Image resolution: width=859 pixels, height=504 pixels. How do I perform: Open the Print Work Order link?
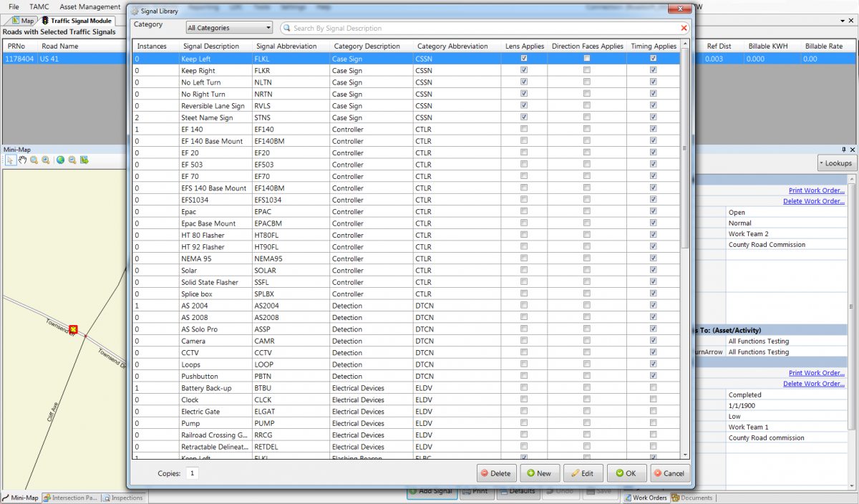816,190
